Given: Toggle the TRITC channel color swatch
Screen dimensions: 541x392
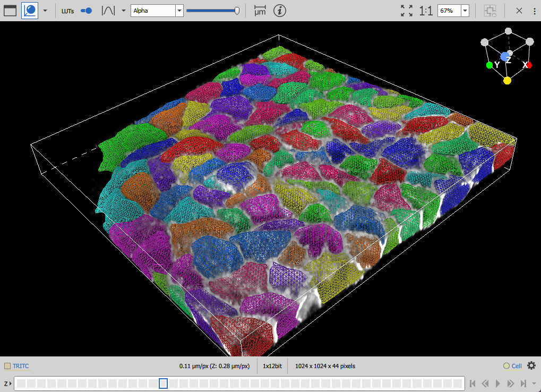Looking at the screenshot, I should click(7, 365).
